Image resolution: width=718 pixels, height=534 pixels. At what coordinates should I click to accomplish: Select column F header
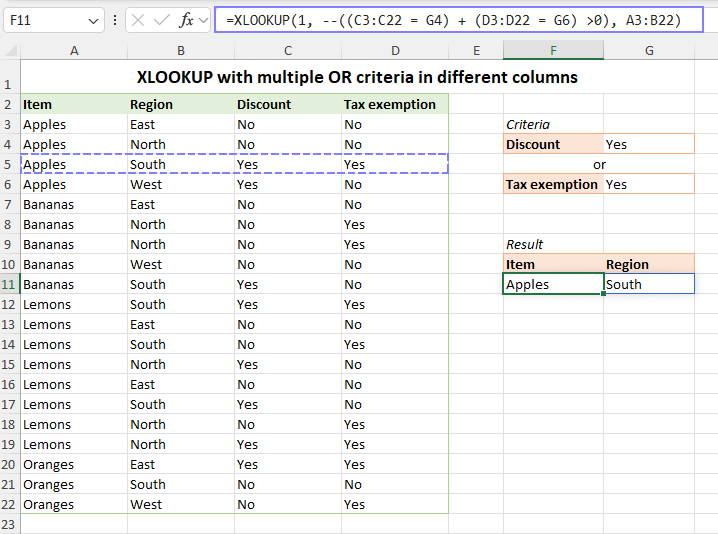553,50
